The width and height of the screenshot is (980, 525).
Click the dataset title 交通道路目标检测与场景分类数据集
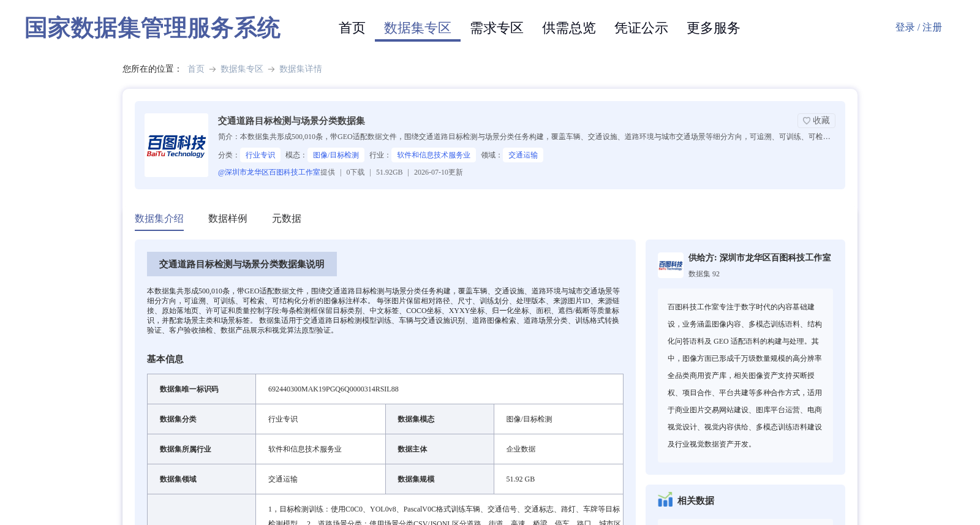click(x=292, y=121)
